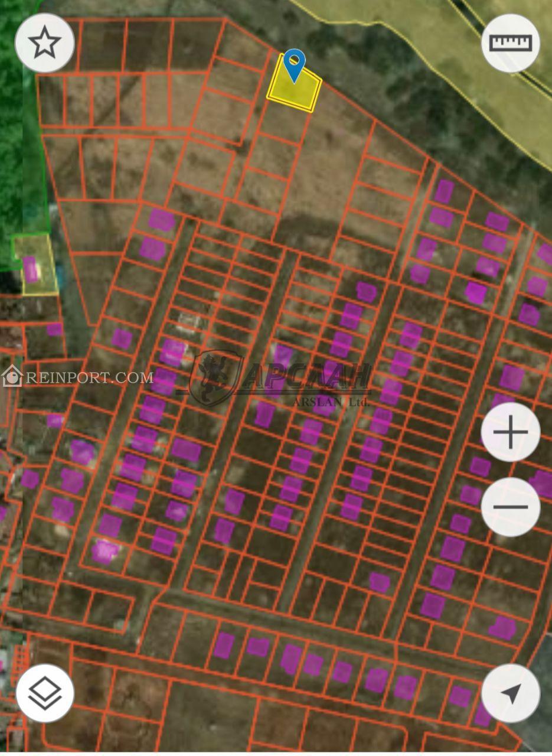This screenshot has height=756, width=552.
Task: Tap the star favorites button
Action: tap(45, 43)
